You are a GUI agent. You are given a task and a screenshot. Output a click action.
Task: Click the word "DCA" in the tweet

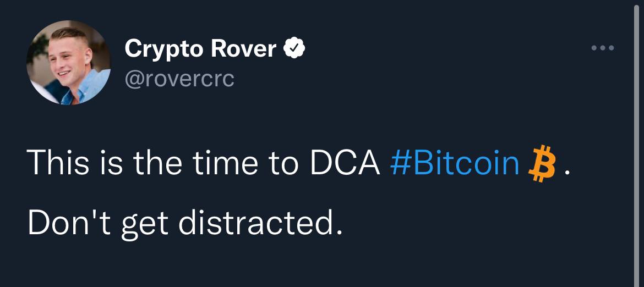(345, 163)
